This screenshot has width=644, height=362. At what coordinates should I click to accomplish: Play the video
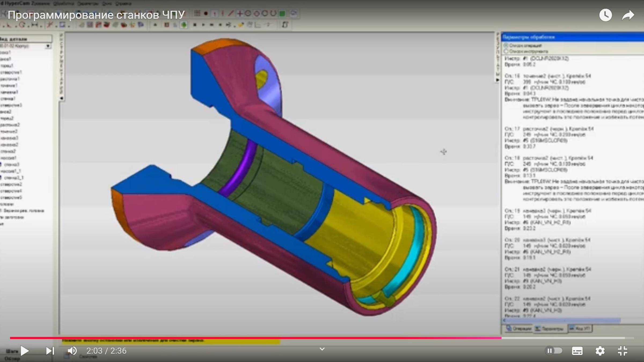[25, 351]
